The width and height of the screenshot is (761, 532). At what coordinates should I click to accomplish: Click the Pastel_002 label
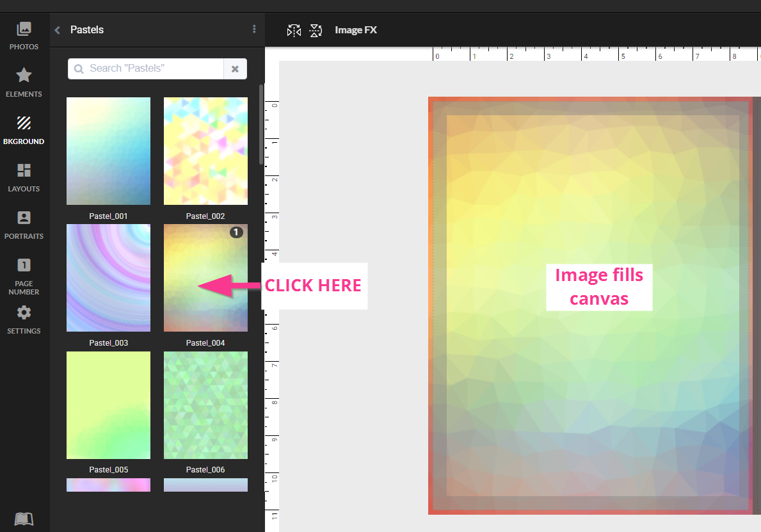click(205, 216)
